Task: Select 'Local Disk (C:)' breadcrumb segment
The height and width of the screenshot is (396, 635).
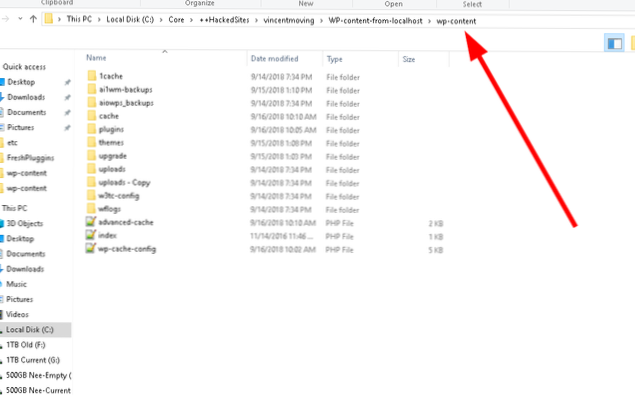Action: (x=130, y=19)
